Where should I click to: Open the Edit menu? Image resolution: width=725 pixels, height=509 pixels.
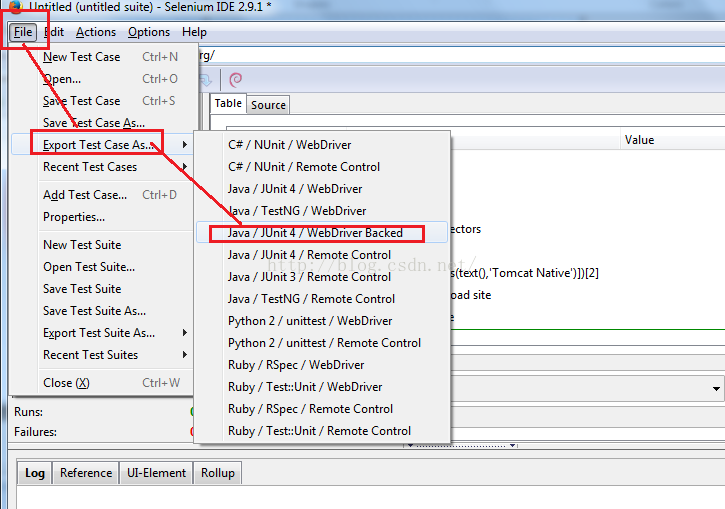tap(54, 32)
